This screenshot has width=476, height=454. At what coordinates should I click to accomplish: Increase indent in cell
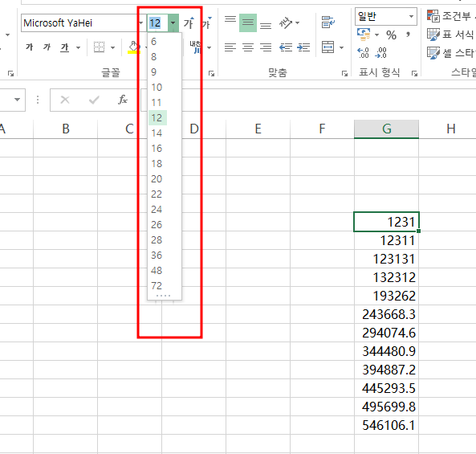coord(303,47)
